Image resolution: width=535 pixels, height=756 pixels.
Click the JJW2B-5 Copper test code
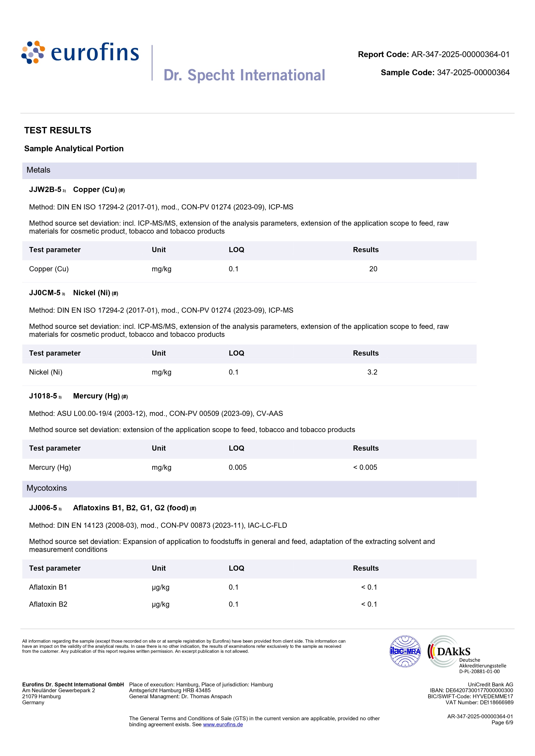point(45,190)
